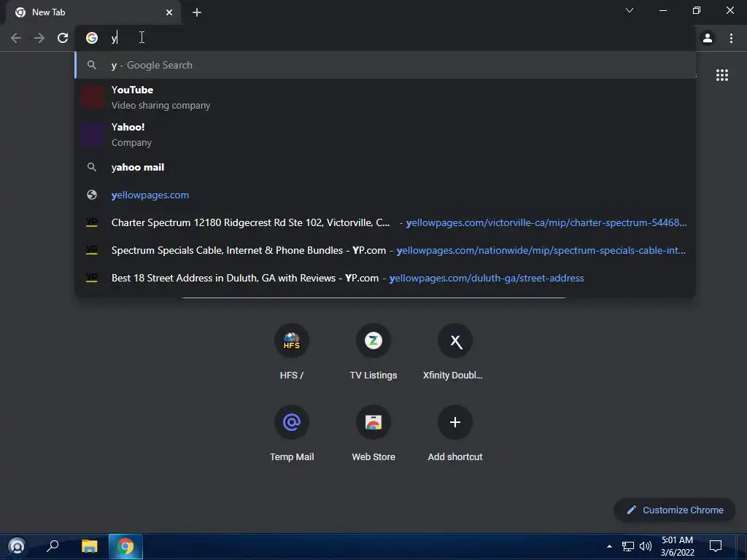Open the TV Listings shortcut icon
This screenshot has width=747, height=560.
coord(373,341)
